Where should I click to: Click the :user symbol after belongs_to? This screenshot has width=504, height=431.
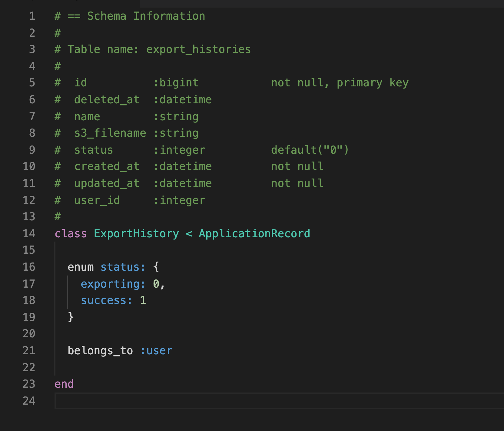click(156, 351)
